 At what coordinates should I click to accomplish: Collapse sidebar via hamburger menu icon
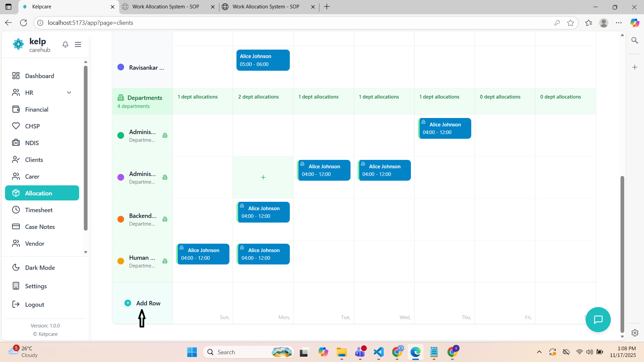pos(78,45)
